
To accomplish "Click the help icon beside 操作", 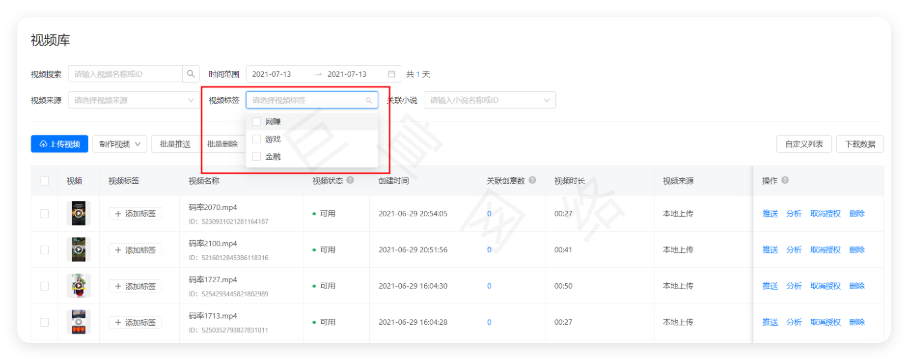I will pyautogui.click(x=785, y=180).
